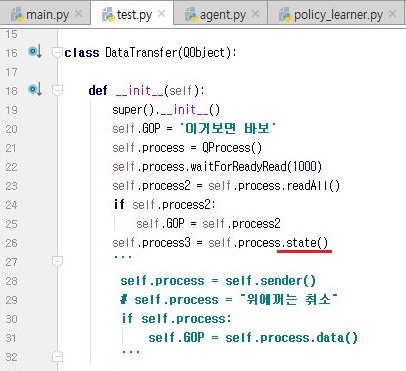This screenshot has width=406, height=371.
Task: Click QProcess() on line 21
Action: click(x=232, y=148)
